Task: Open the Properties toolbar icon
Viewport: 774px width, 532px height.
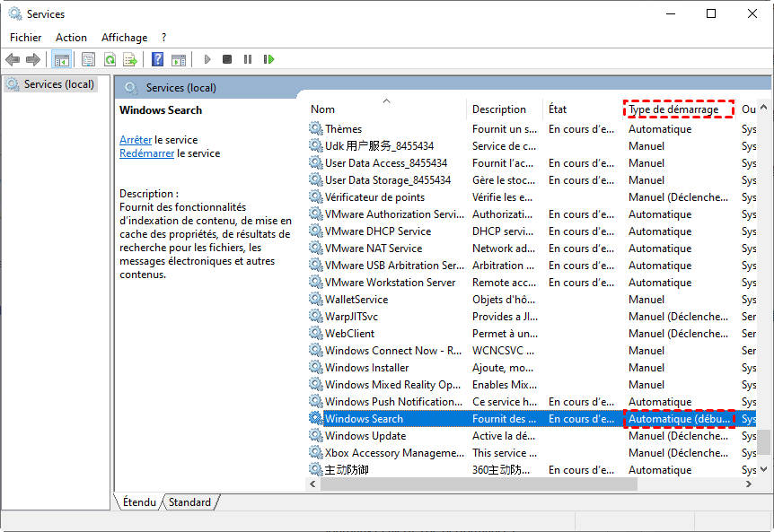Action: 88,59
